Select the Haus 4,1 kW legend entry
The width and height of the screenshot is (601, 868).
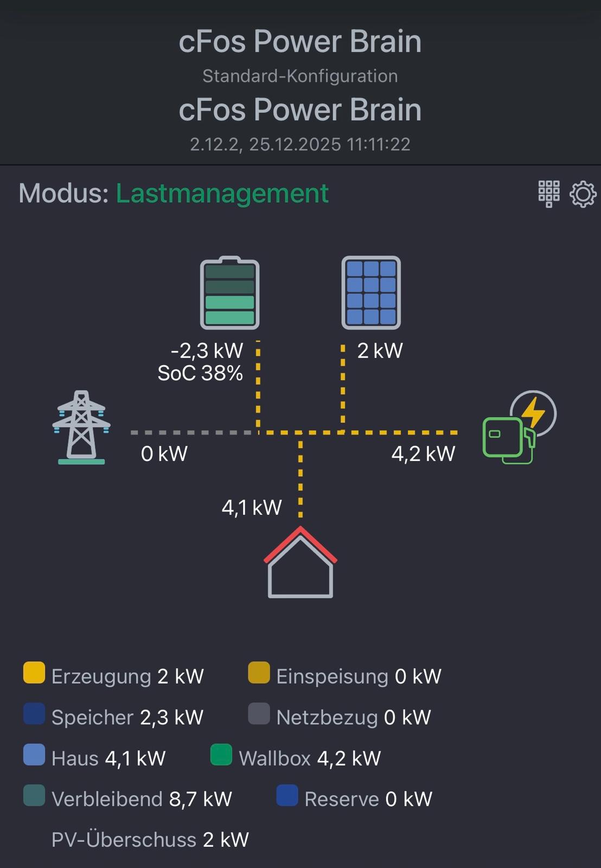coord(108,758)
